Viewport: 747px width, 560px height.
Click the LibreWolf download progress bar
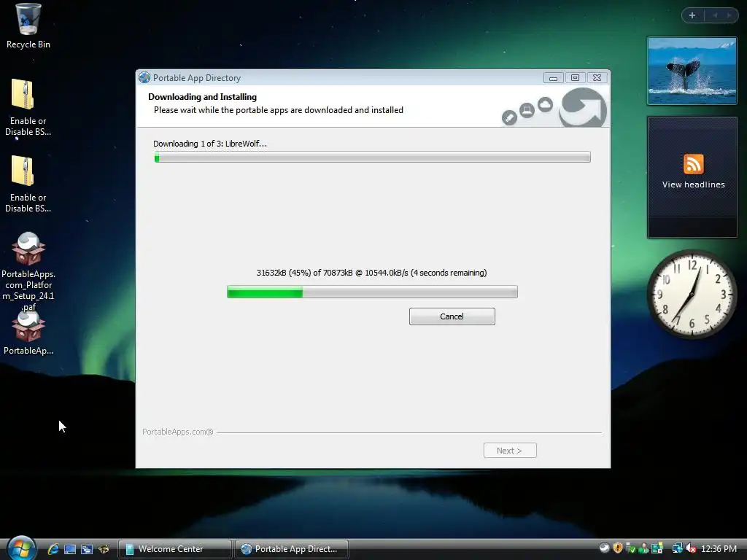(372, 292)
